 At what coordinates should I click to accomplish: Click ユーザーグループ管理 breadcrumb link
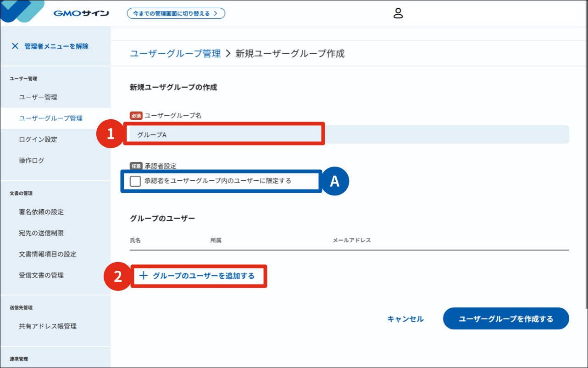[175, 54]
